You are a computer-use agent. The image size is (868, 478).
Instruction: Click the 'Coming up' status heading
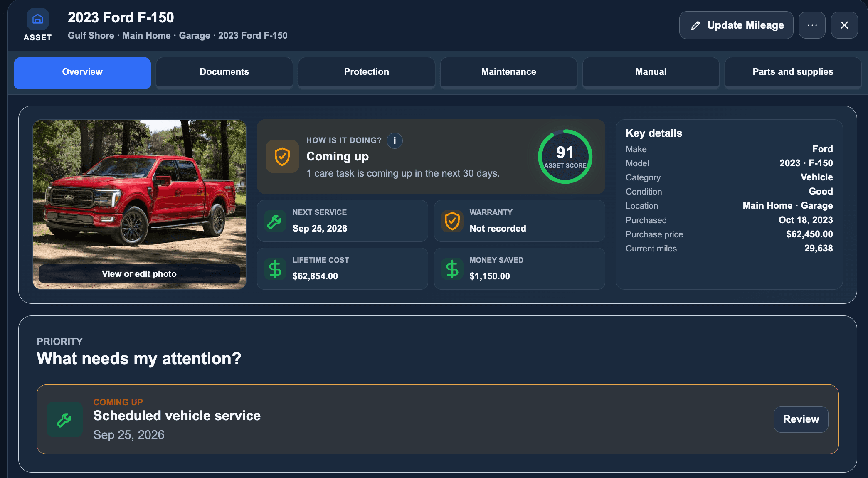point(338,157)
